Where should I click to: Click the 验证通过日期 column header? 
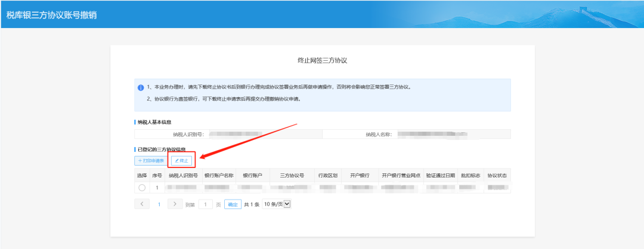tap(441, 176)
